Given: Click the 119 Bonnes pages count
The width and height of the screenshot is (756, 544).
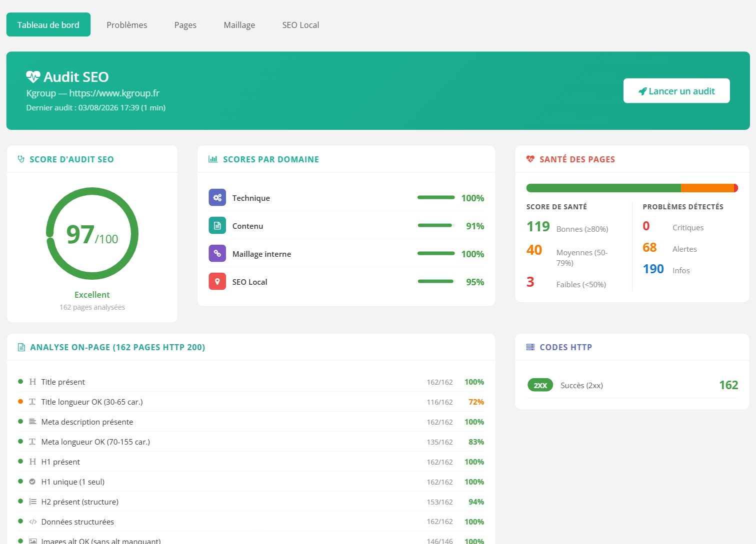Looking at the screenshot, I should click(x=538, y=227).
